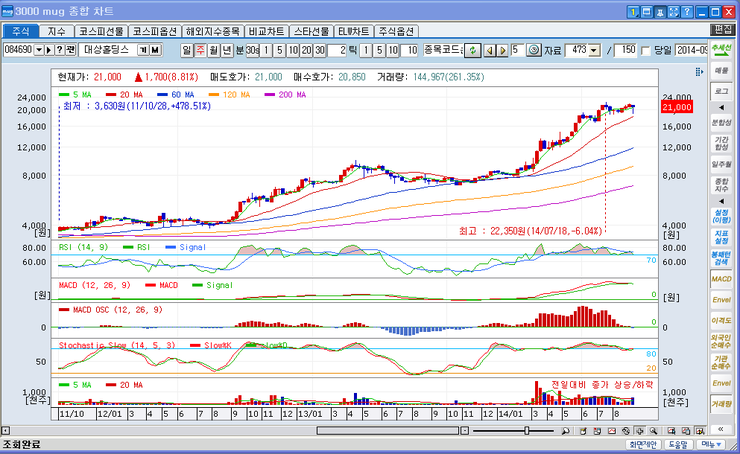Expand the stock code 084690 dropdown
740x454 pixels.
point(39,50)
